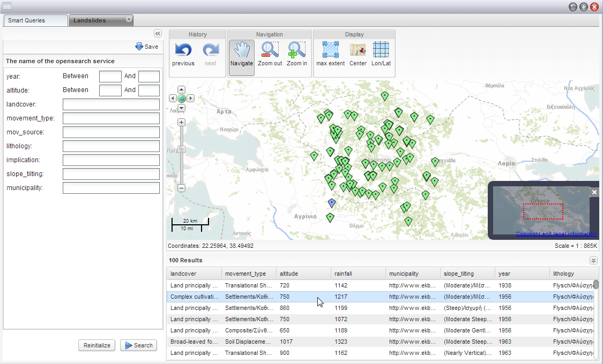
Task: Open the Lon/Lat grid tool
Action: coord(381,50)
